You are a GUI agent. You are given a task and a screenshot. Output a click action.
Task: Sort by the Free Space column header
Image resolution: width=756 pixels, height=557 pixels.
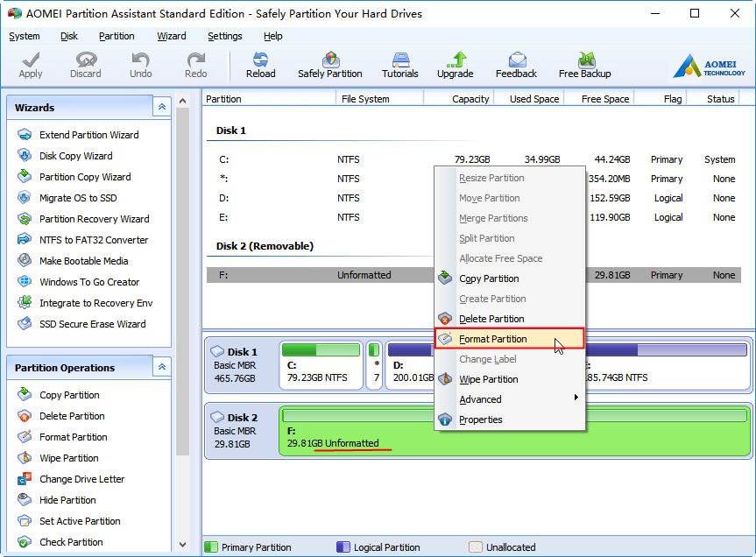(x=599, y=99)
